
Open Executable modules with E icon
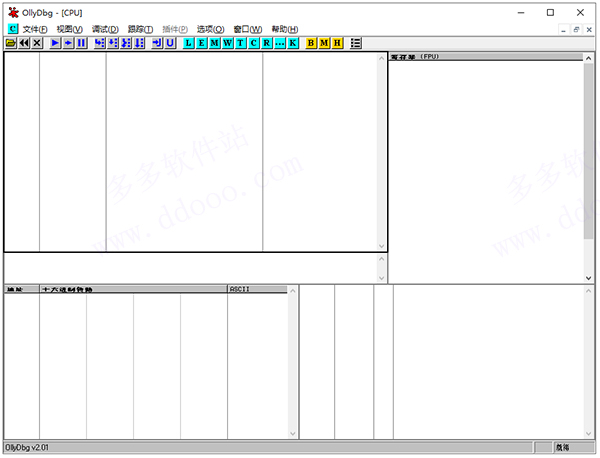[202, 43]
